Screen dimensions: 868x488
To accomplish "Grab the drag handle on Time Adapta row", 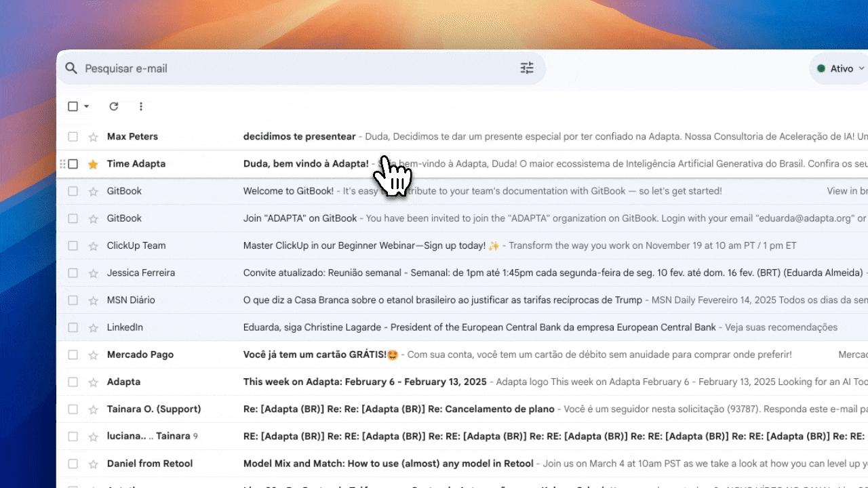I will click(x=63, y=164).
